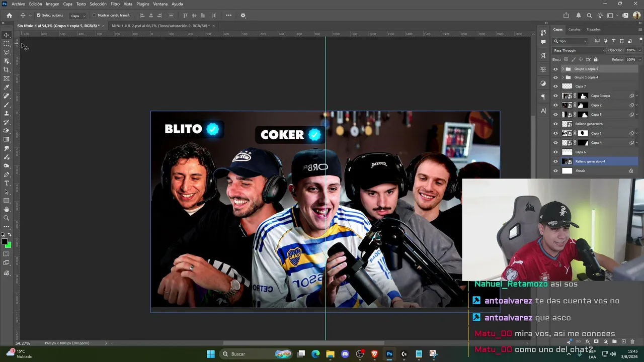644x362 pixels.
Task: Open the History panel icon
Action: pyautogui.click(x=543, y=32)
